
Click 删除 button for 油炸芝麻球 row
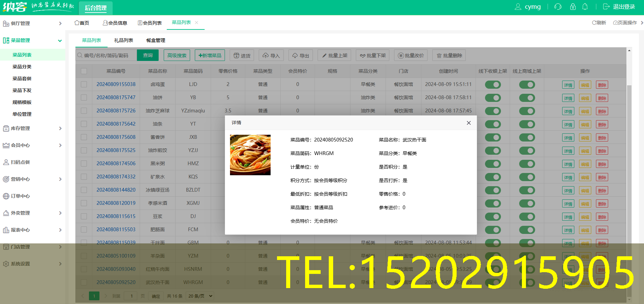click(x=602, y=111)
